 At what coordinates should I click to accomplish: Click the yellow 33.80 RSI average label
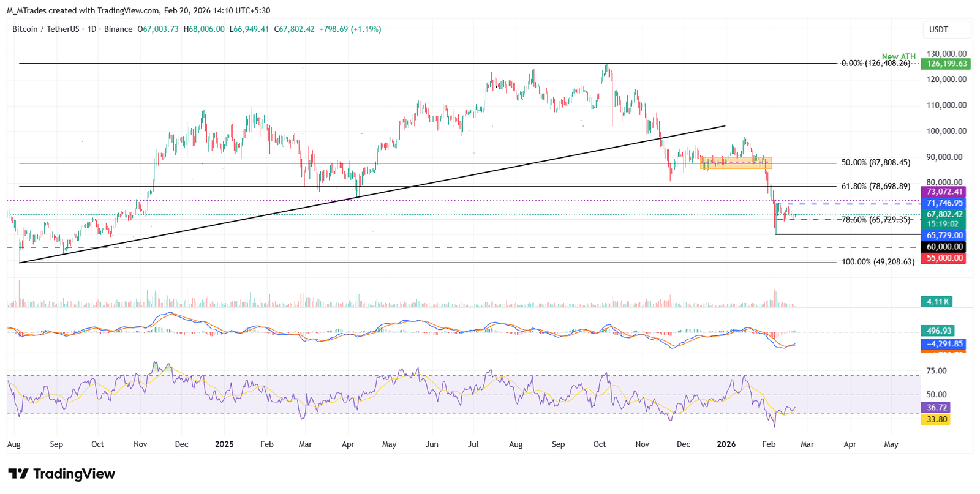pyautogui.click(x=936, y=419)
